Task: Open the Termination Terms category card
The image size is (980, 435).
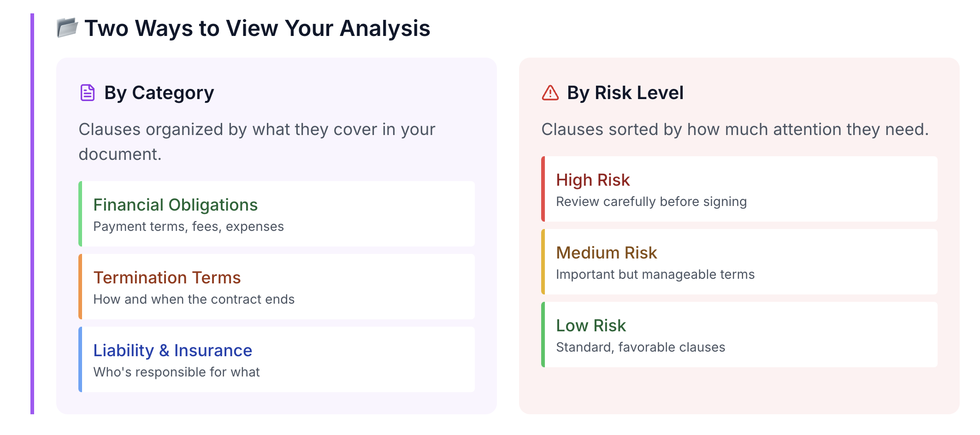Action: click(x=277, y=287)
